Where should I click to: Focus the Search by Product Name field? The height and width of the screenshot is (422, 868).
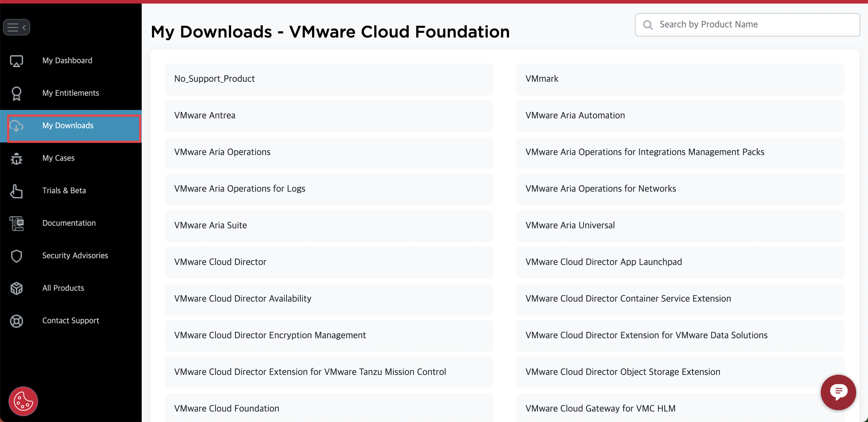tap(747, 25)
